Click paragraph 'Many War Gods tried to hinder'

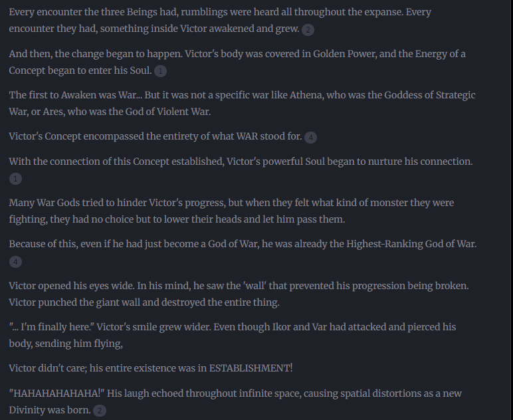point(231,211)
